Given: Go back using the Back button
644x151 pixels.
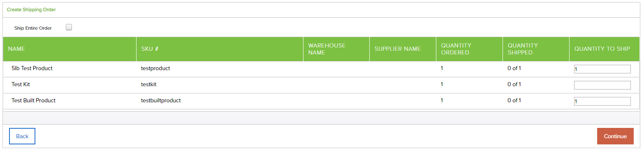Looking at the screenshot, I should pos(22,136).
